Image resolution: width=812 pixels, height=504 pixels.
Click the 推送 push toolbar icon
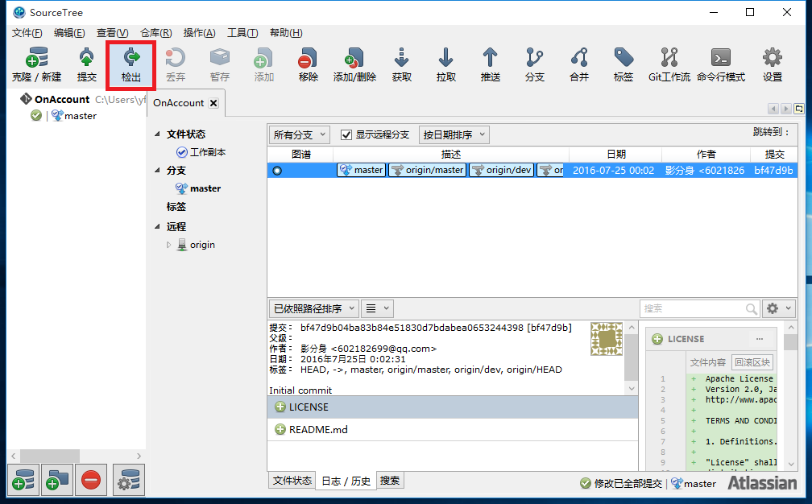pyautogui.click(x=490, y=64)
